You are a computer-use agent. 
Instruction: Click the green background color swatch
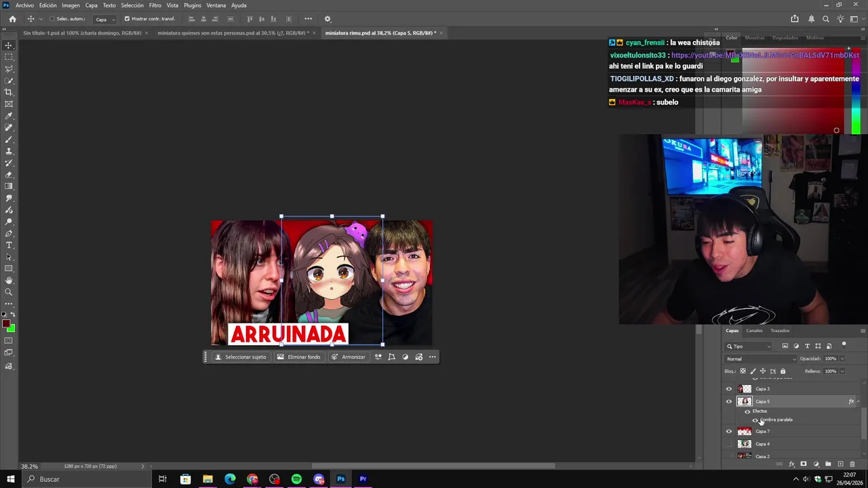(12, 329)
